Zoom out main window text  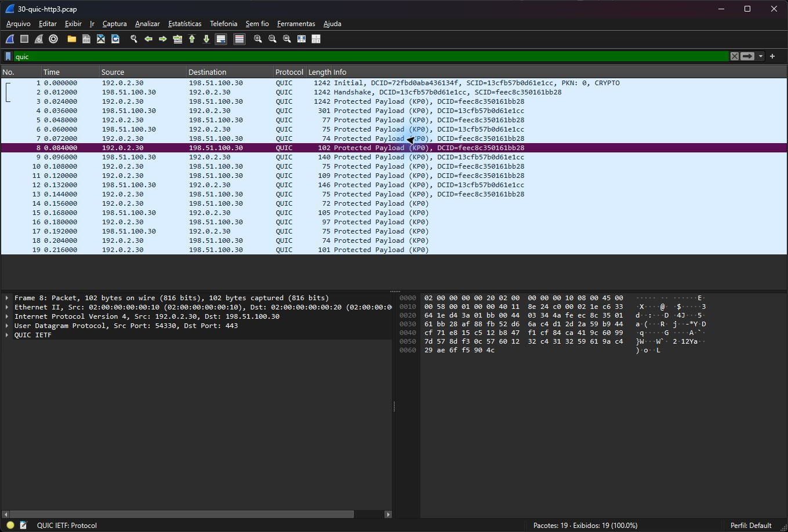273,39
